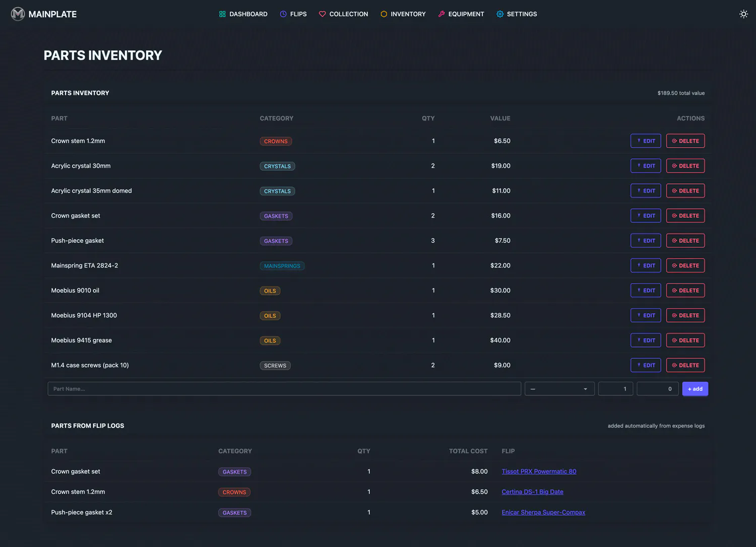This screenshot has width=756, height=547.
Task: Click the $189.50 total value text
Action: pyautogui.click(x=681, y=93)
